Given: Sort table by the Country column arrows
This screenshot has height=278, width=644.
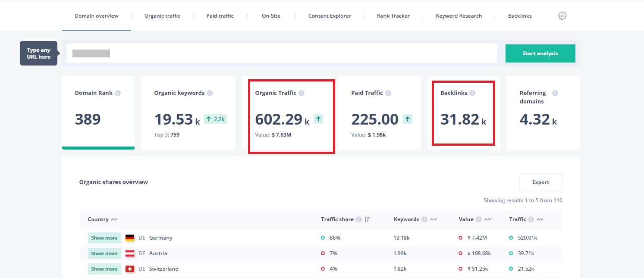Looking at the screenshot, I should pyautogui.click(x=114, y=219).
